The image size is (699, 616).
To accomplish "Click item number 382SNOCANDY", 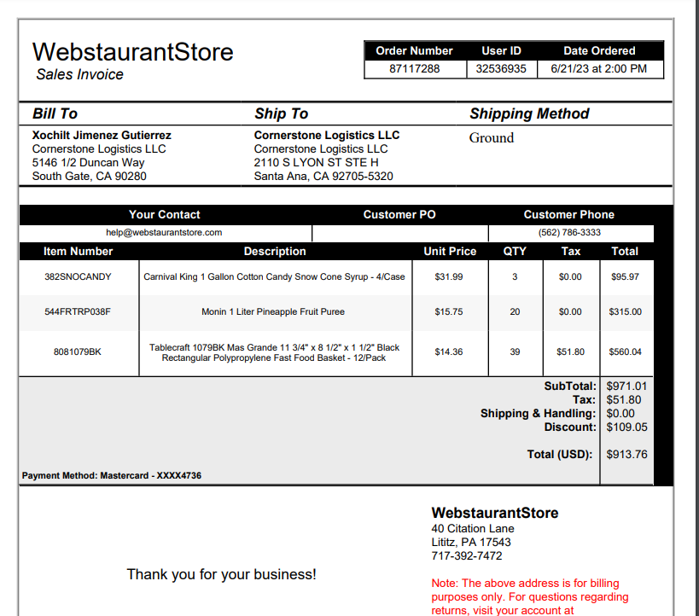I will pos(78,276).
